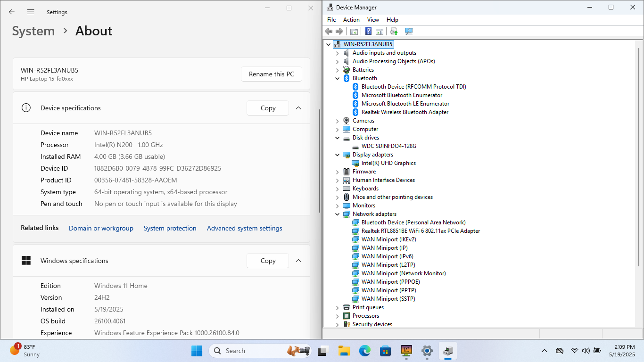Viewport: 644px width, 362px height.
Task: Click Device Manager icon in taskbar
Action: point(447,351)
